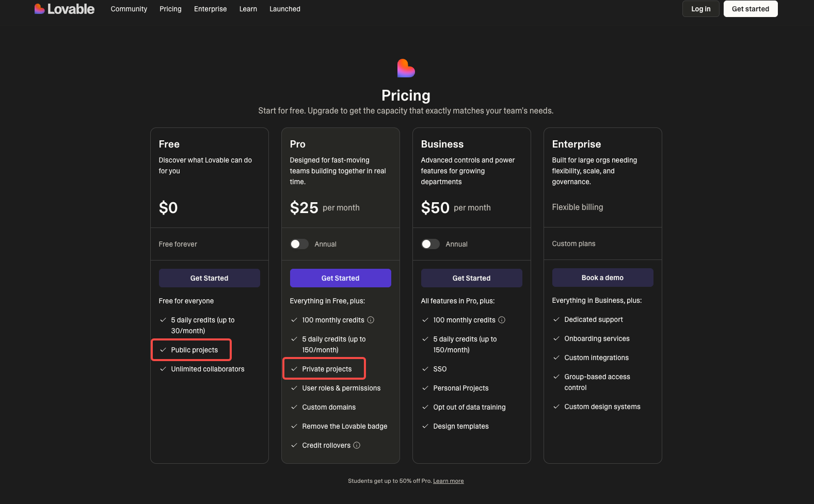
Task: Click the checkmark next to Public projects
Action: 163,350
